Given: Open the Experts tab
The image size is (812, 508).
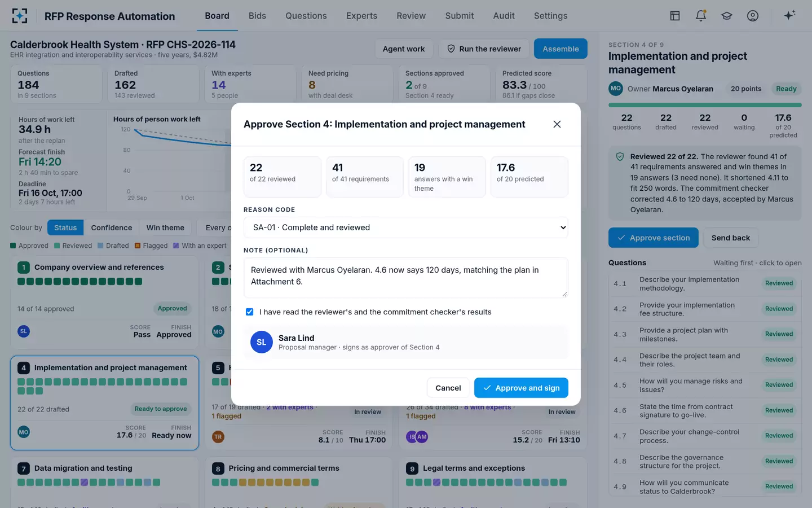Looking at the screenshot, I should point(361,16).
